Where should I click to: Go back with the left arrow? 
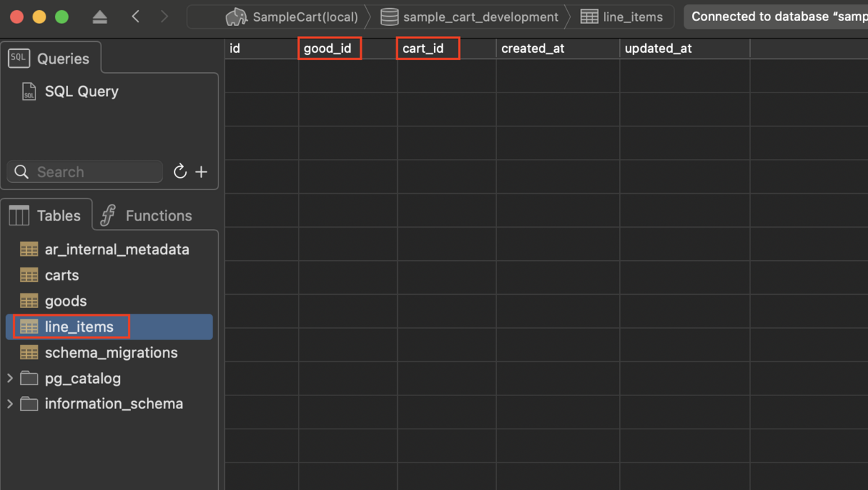click(136, 17)
